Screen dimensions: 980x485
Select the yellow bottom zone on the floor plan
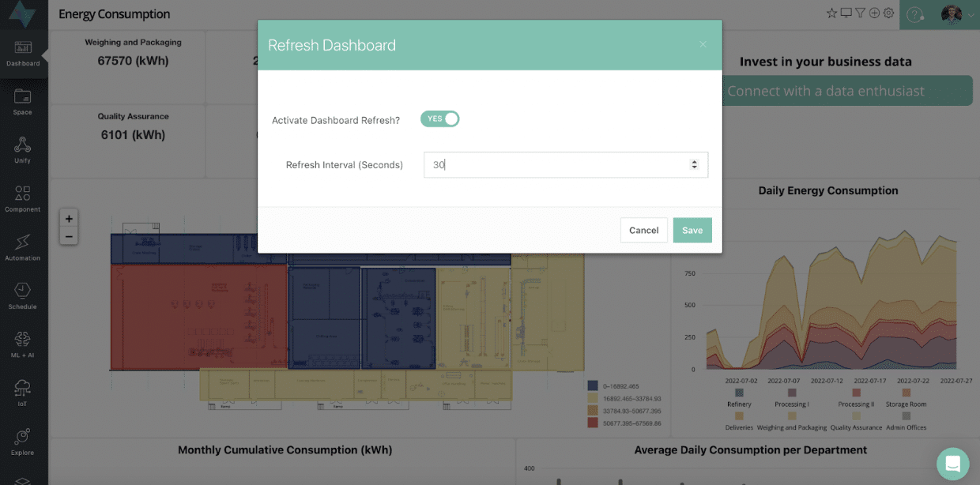(356, 385)
